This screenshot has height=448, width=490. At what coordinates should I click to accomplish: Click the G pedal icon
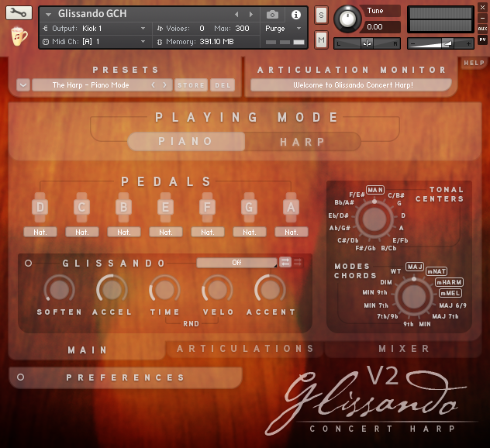pos(250,207)
